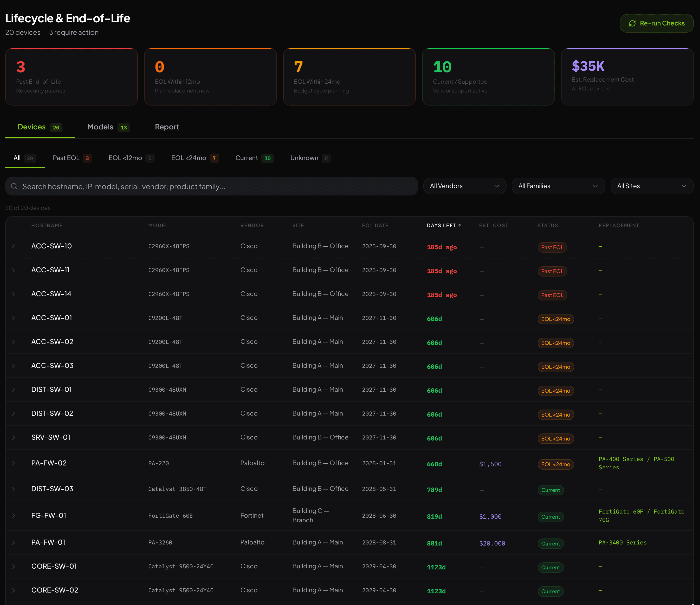Open the All Families dropdown
Screen dimensions: 700x605
558,186
